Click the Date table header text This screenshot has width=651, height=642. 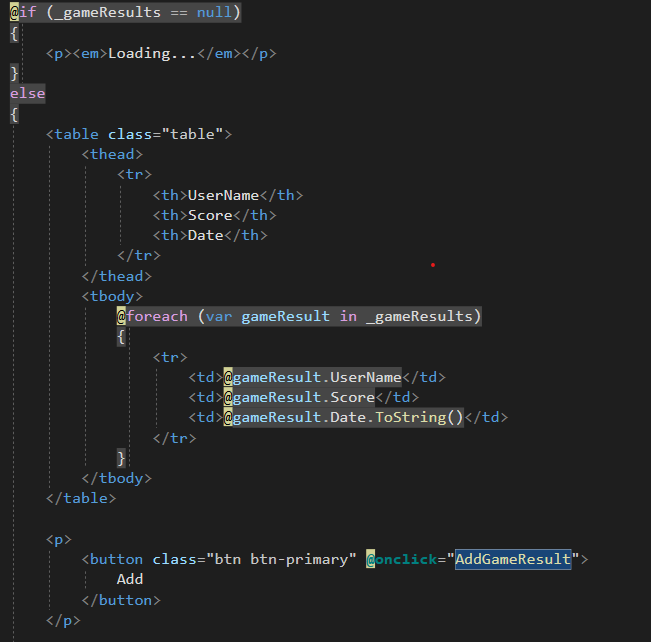pyautogui.click(x=206, y=235)
